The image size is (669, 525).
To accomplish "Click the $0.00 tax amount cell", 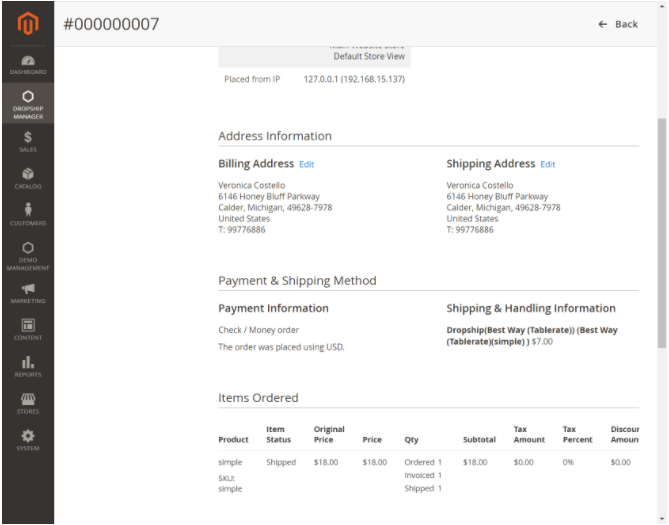I will coord(524,462).
